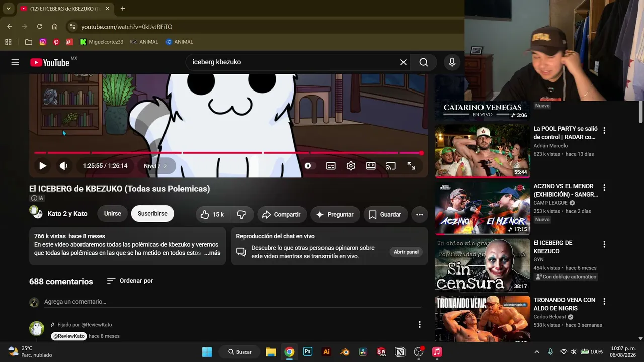Open options for La POOL PARTY video
The height and width of the screenshot is (362, 644).
click(604, 130)
